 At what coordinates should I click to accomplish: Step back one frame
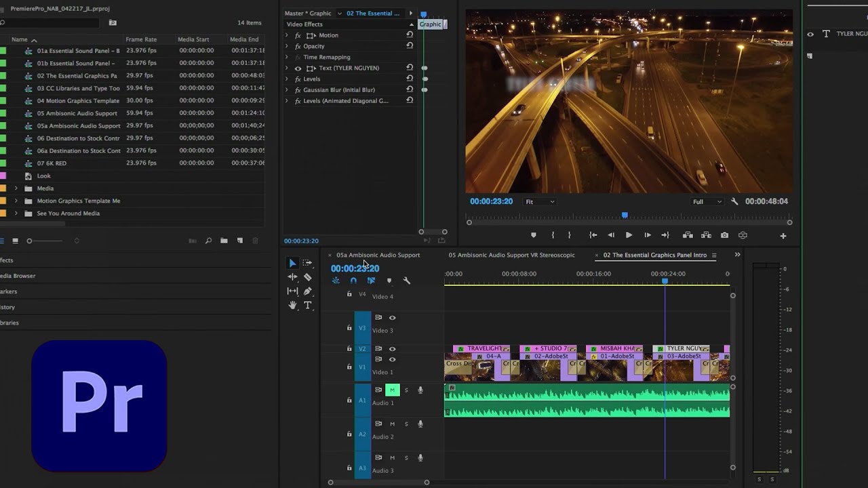point(611,235)
